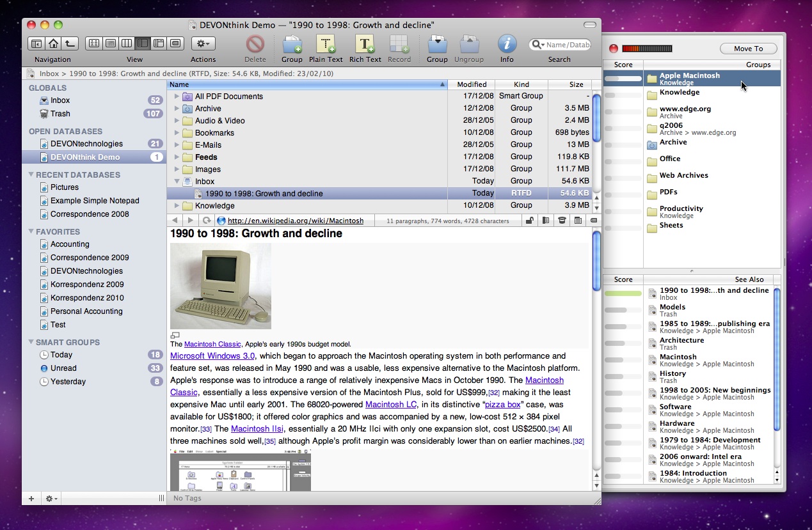Follow the Macintosh IIsi link
This screenshot has width=812, height=530.
tap(257, 429)
